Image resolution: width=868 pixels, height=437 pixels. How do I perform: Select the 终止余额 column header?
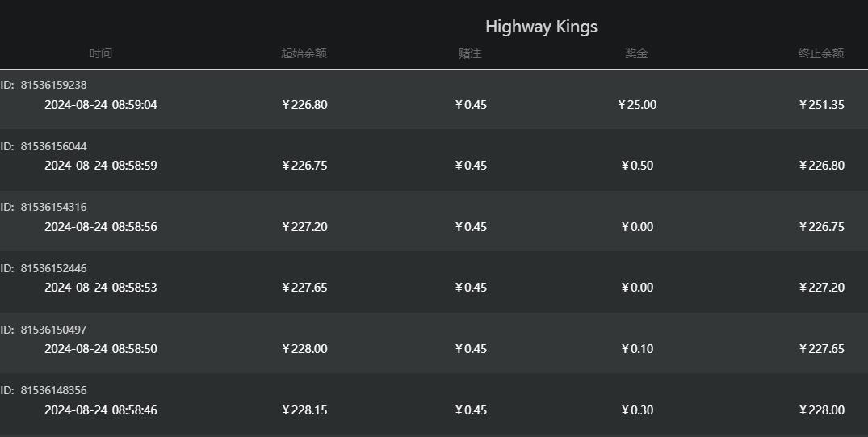820,53
